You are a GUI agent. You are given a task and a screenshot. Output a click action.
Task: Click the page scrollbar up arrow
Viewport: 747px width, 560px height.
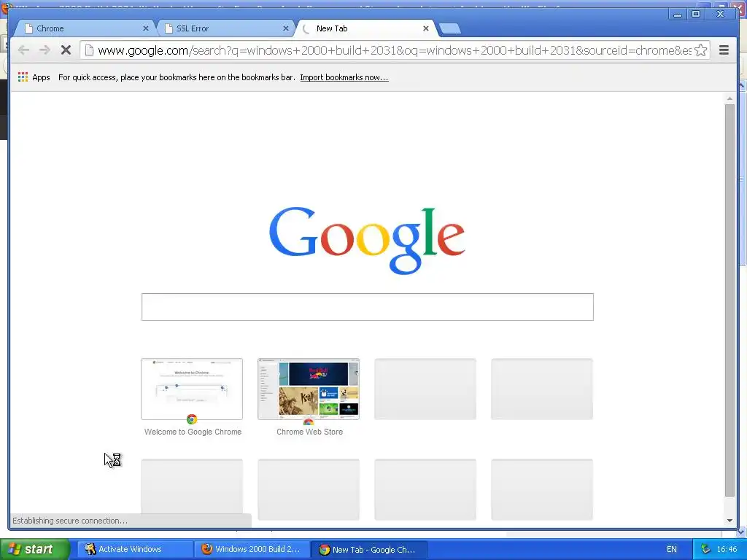(x=729, y=98)
